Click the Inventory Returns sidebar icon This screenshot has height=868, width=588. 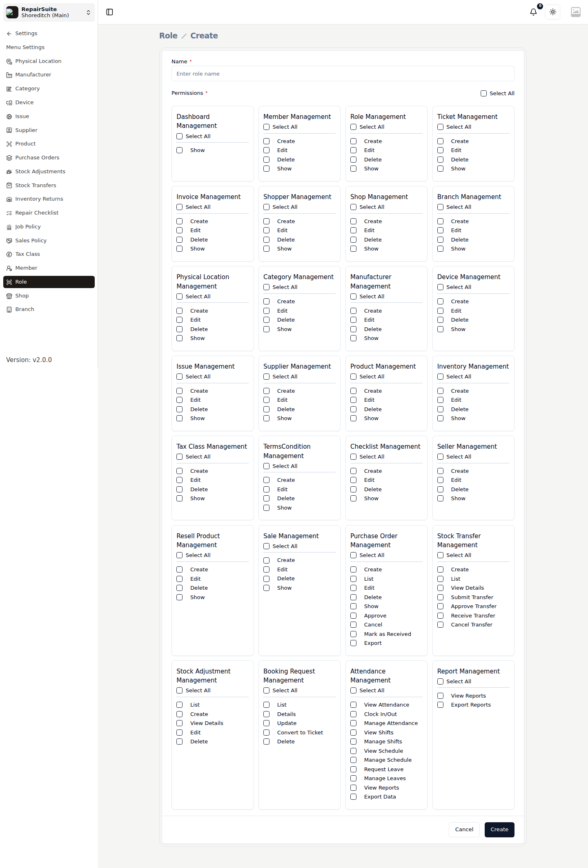[x=9, y=199]
